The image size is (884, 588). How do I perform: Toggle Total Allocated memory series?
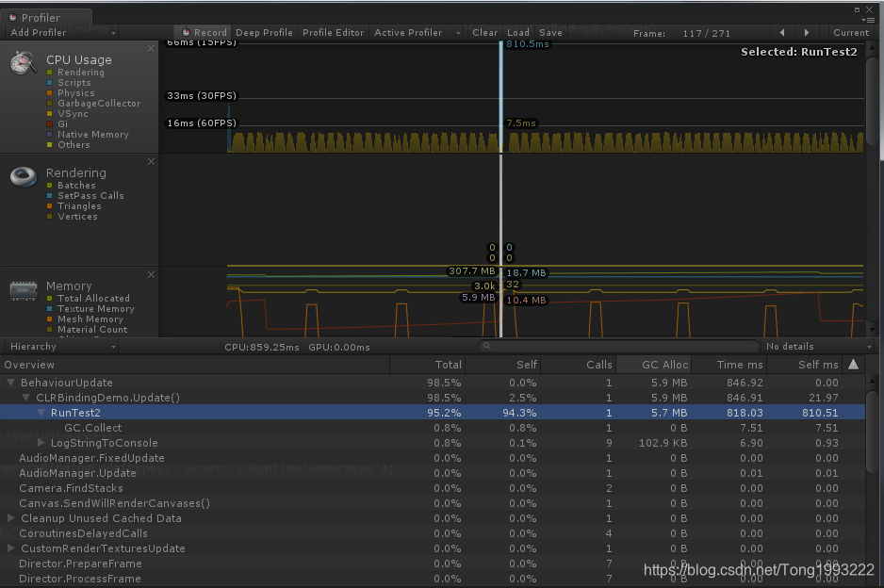[x=50, y=298]
